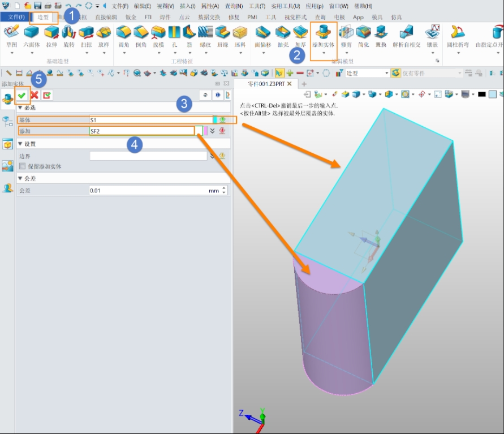Open the 帮助(H) menu

pyautogui.click(x=363, y=6)
